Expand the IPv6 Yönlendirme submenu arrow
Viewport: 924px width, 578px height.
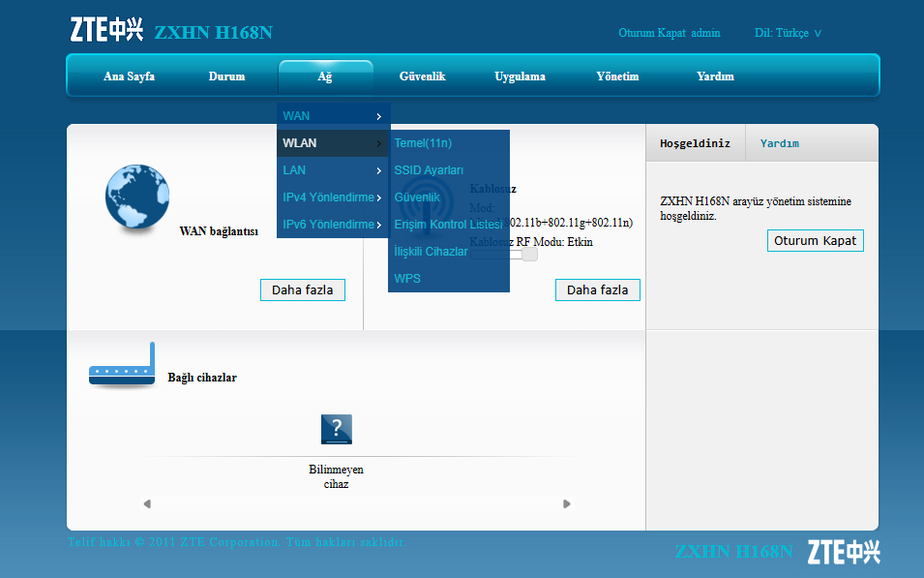pos(379,226)
